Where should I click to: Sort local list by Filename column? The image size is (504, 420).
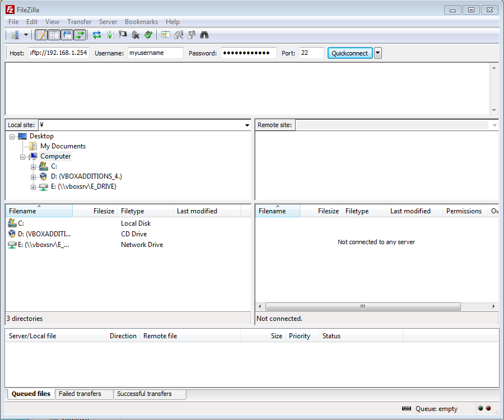pos(39,211)
